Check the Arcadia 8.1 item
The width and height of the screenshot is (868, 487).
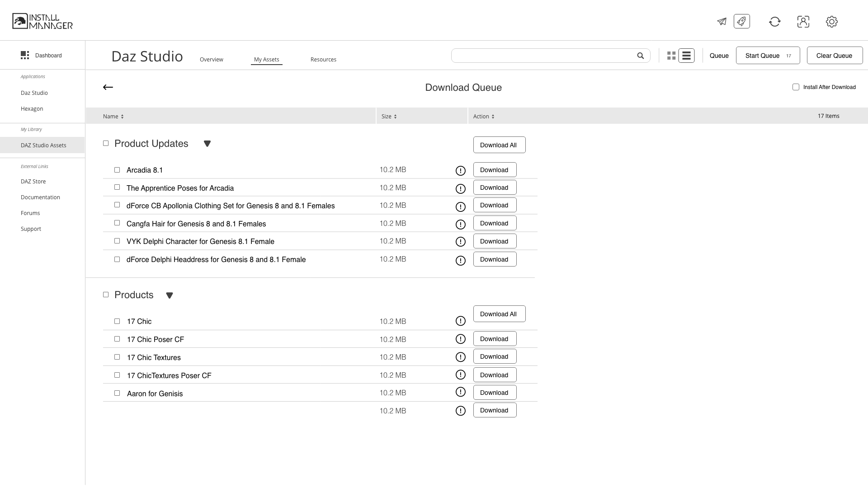pyautogui.click(x=117, y=170)
